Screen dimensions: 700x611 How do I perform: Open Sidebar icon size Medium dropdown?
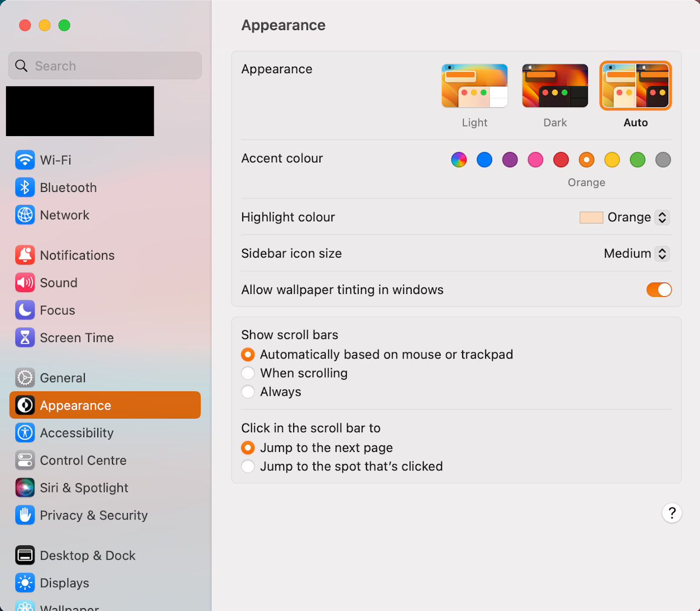point(637,254)
